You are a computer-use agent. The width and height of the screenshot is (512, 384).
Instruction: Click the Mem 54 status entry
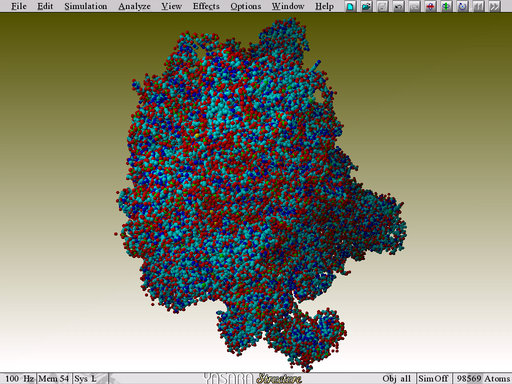53,379
